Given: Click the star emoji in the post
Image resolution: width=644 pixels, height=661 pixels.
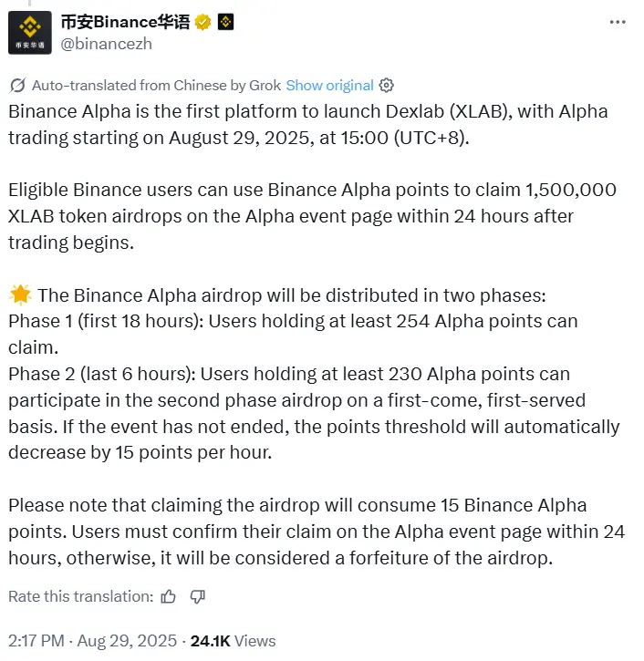Looking at the screenshot, I should click(x=19, y=295).
